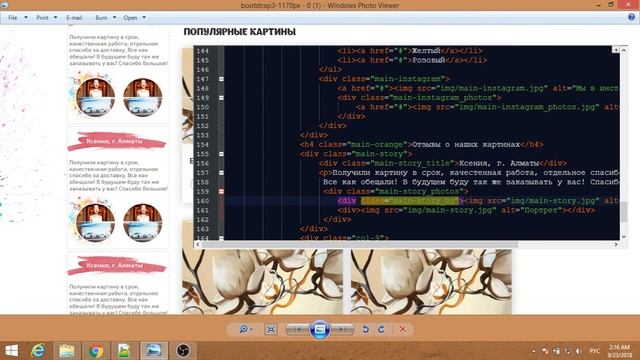This screenshot has height=360, width=640.
Task: Collapse the code fold at line 147
Action: [221, 79]
